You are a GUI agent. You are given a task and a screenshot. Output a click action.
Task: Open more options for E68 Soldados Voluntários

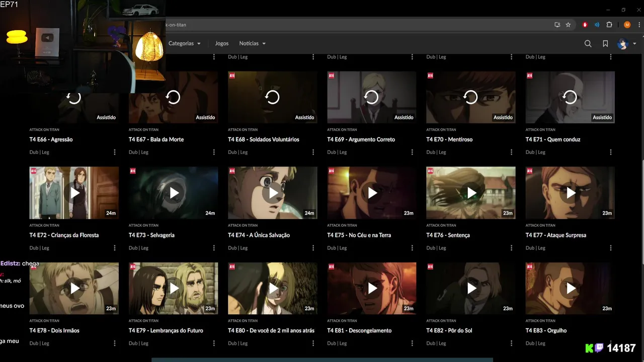pyautogui.click(x=313, y=152)
